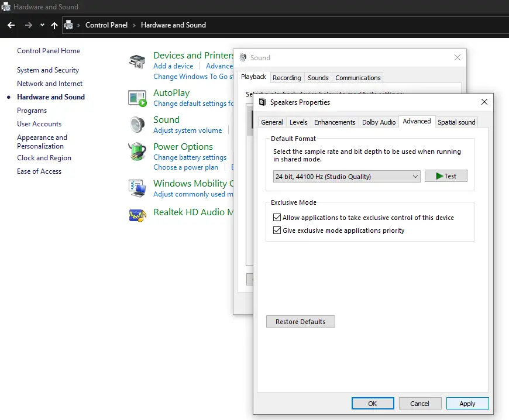The width and height of the screenshot is (509, 420).
Task: Close the Speakers Properties dialog
Action: tap(484, 102)
